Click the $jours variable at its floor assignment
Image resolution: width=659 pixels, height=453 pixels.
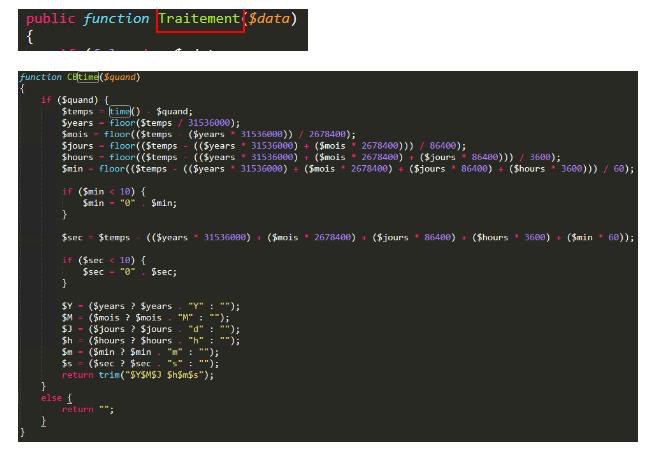(77, 146)
